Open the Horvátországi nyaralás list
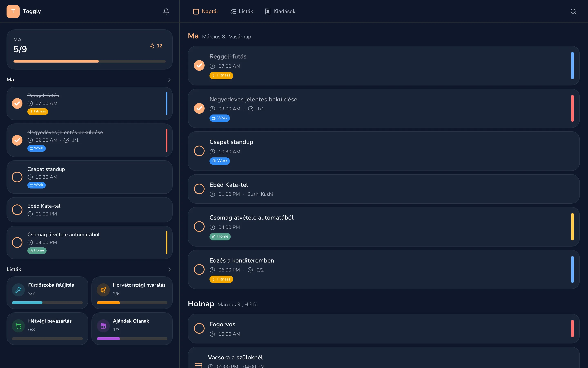This screenshot has height=368, width=588. (x=132, y=293)
